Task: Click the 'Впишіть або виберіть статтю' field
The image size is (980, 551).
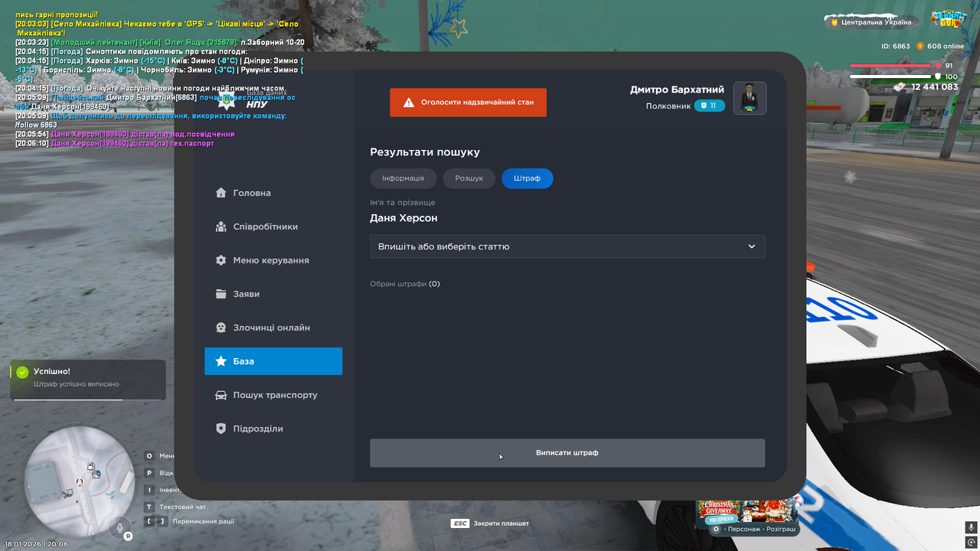Action: click(567, 246)
